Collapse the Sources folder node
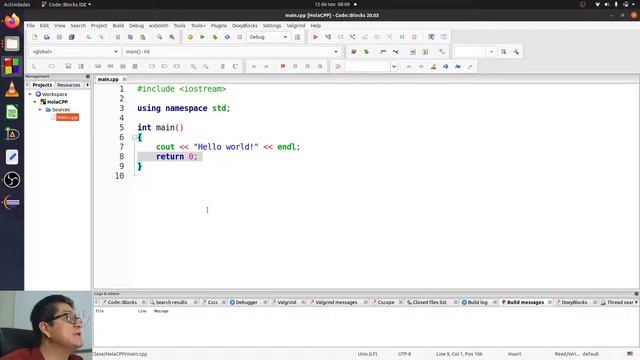This screenshot has height=360, width=640. click(40, 110)
